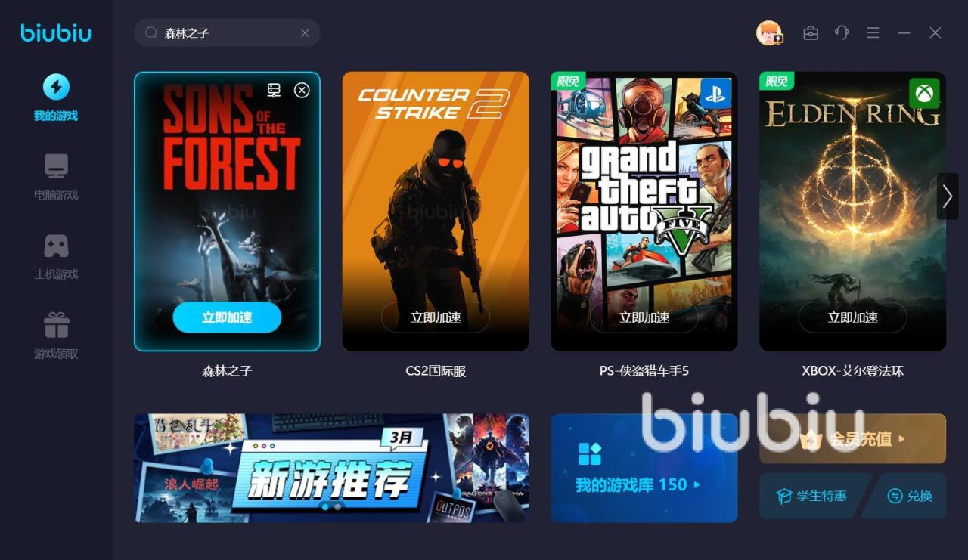Show next games with right arrow
Viewport: 968px width, 560px height.
pyautogui.click(x=948, y=196)
